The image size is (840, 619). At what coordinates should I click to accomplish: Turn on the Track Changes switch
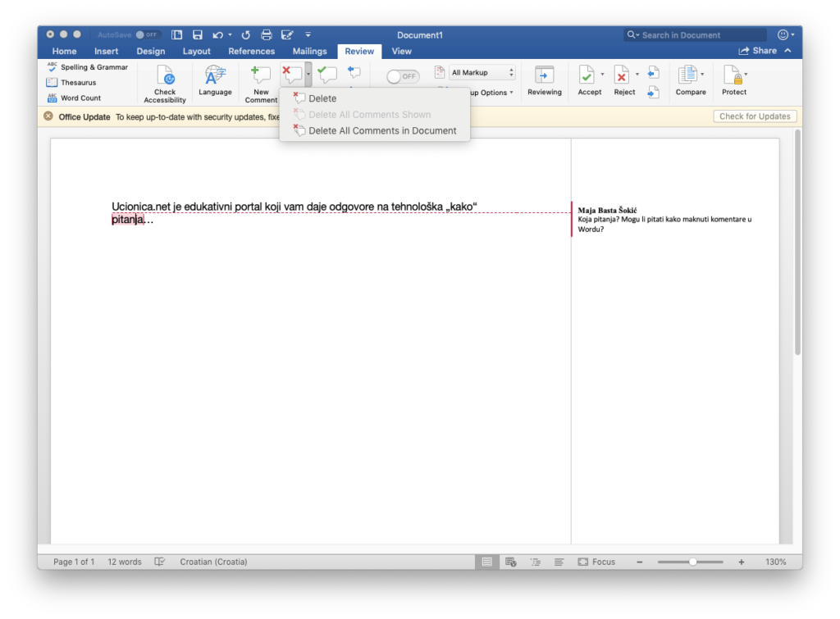point(403,76)
